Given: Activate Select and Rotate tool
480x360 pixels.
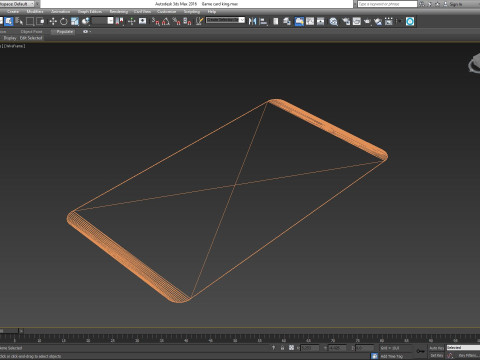Looking at the screenshot, I should [x=63, y=22].
